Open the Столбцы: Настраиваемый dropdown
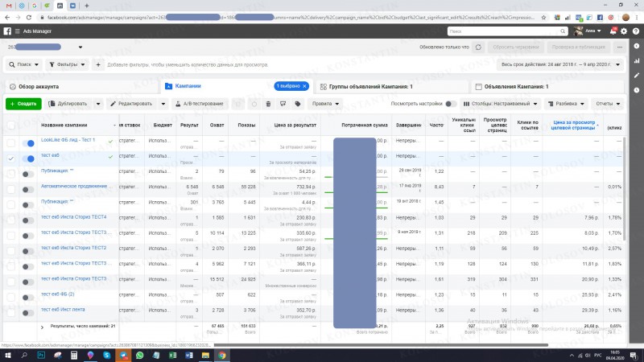Image resolution: width=644 pixels, height=362 pixels. point(501,104)
